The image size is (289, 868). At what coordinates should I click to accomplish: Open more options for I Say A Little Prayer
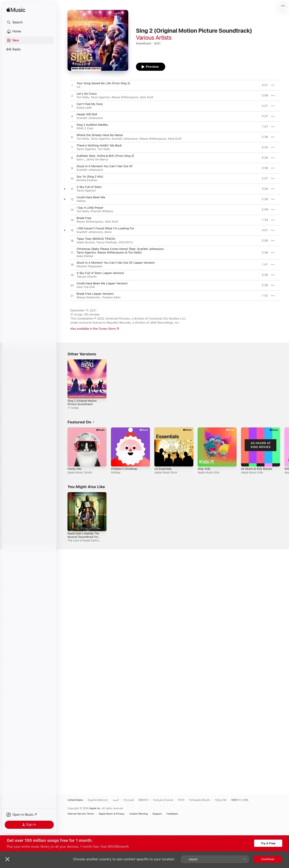tap(273, 210)
